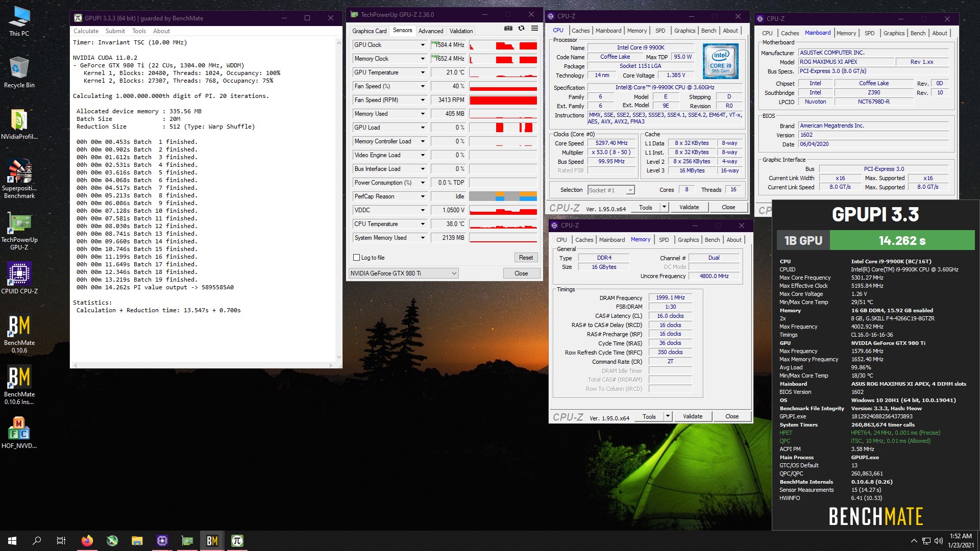Open File Explorer from the taskbar
The image size is (980, 551).
click(x=137, y=541)
